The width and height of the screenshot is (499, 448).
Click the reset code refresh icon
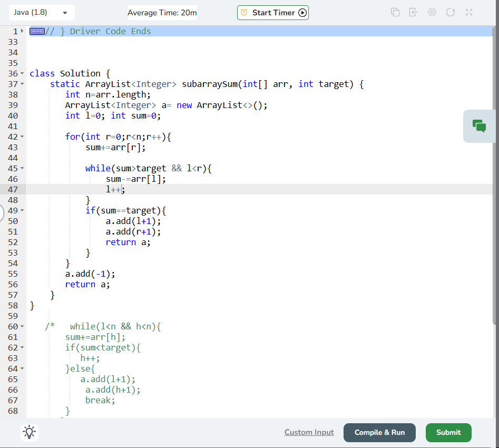pyautogui.click(x=451, y=13)
